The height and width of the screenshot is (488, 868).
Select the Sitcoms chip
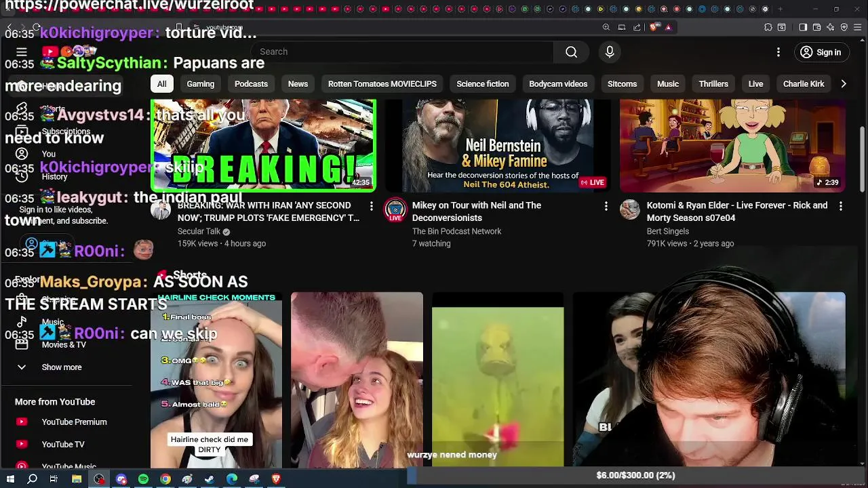click(622, 84)
